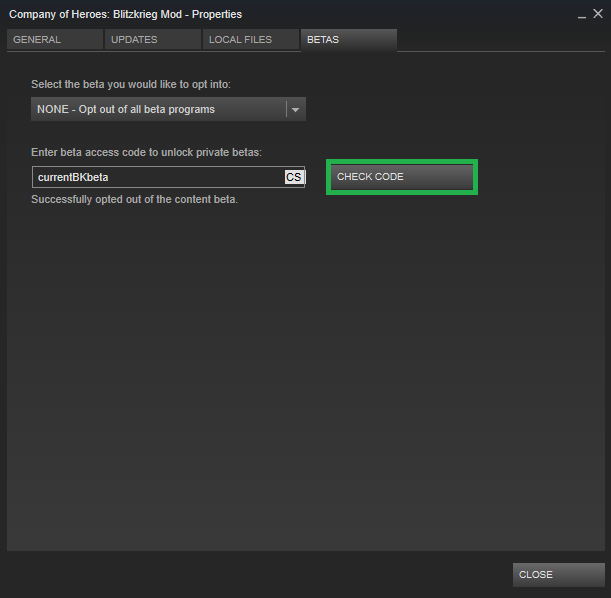611x598 pixels.
Task: Select the BETAS tab
Action: 349,40
